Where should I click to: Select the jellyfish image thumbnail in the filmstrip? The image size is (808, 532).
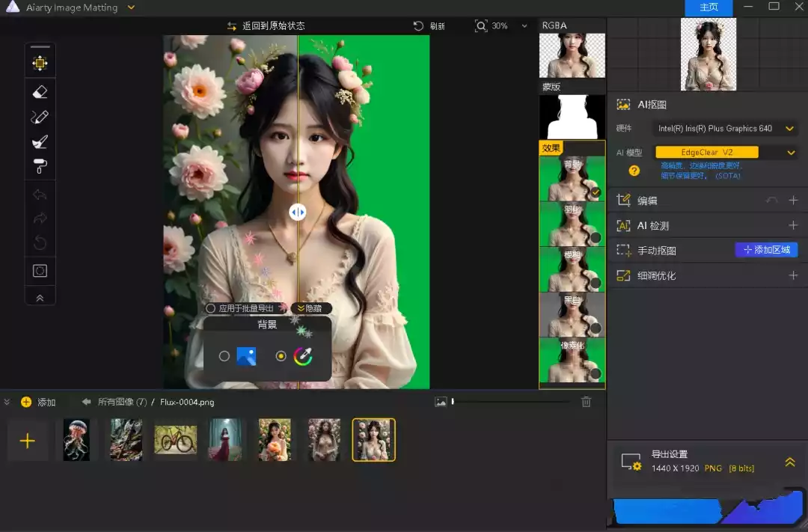tap(77, 440)
